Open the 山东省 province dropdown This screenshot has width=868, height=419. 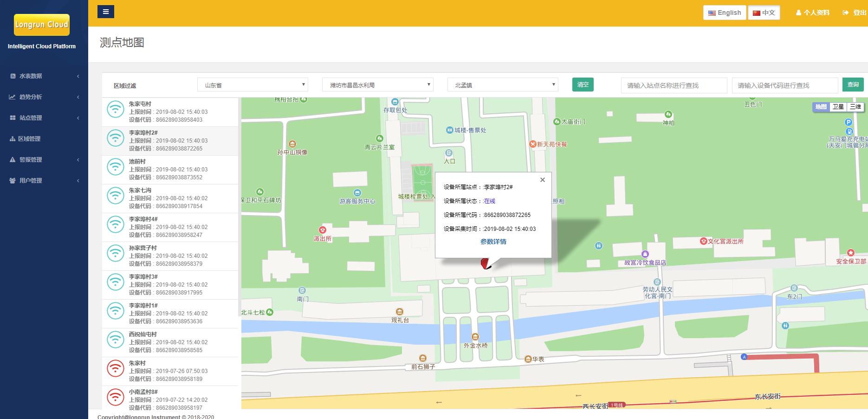(x=253, y=85)
